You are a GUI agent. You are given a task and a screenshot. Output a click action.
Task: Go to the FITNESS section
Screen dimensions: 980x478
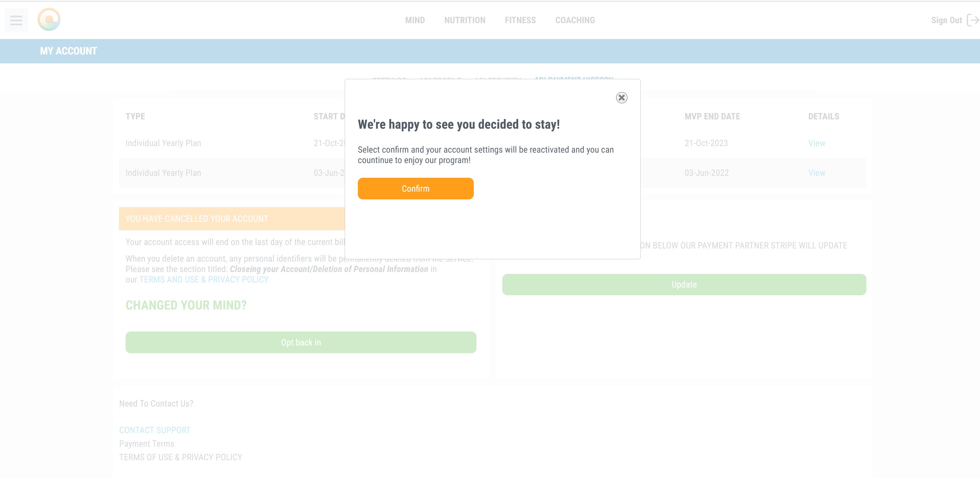520,20
